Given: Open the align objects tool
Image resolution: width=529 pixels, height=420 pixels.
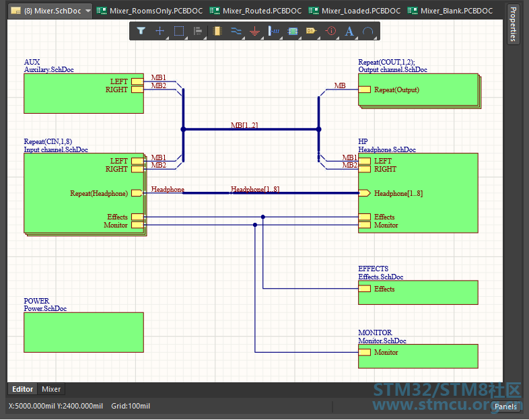Looking at the screenshot, I should (x=198, y=31).
